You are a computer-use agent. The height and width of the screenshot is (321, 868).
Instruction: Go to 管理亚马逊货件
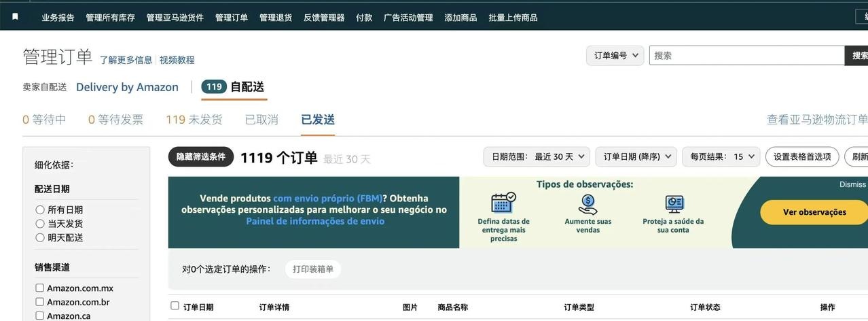tap(175, 18)
